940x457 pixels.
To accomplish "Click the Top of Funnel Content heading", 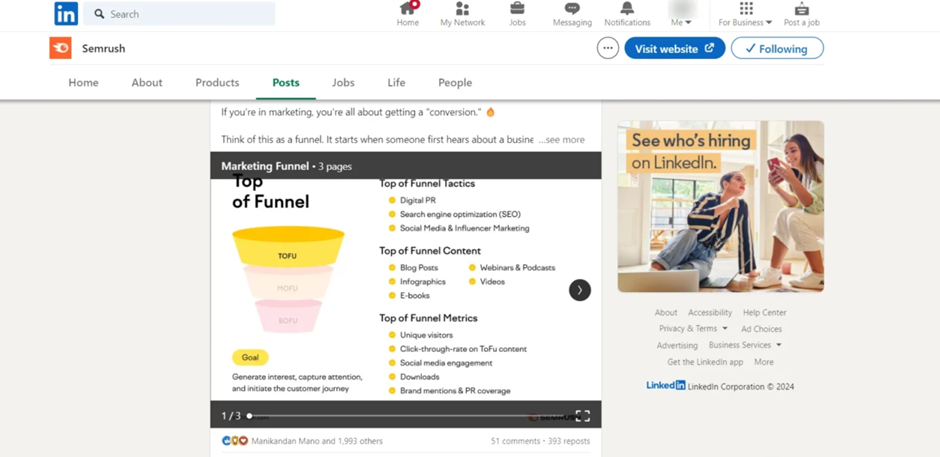I will click(430, 251).
